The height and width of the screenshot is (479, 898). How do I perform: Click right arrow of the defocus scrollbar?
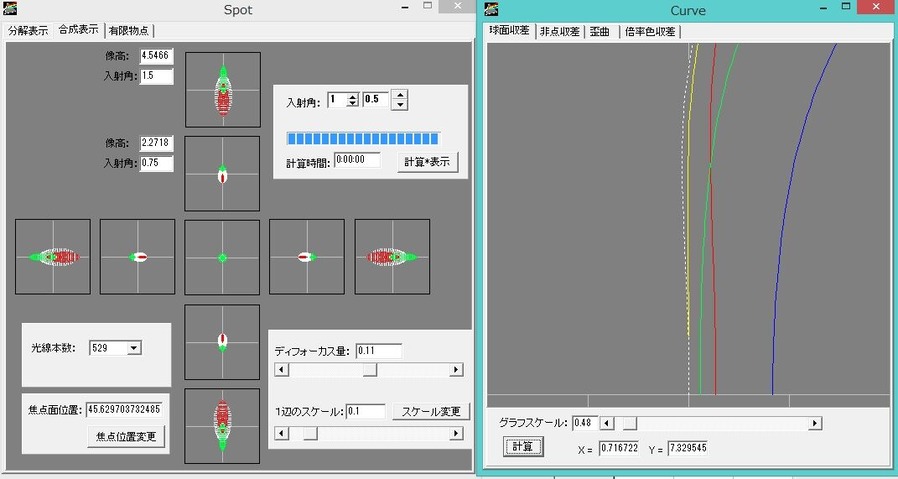[x=456, y=370]
